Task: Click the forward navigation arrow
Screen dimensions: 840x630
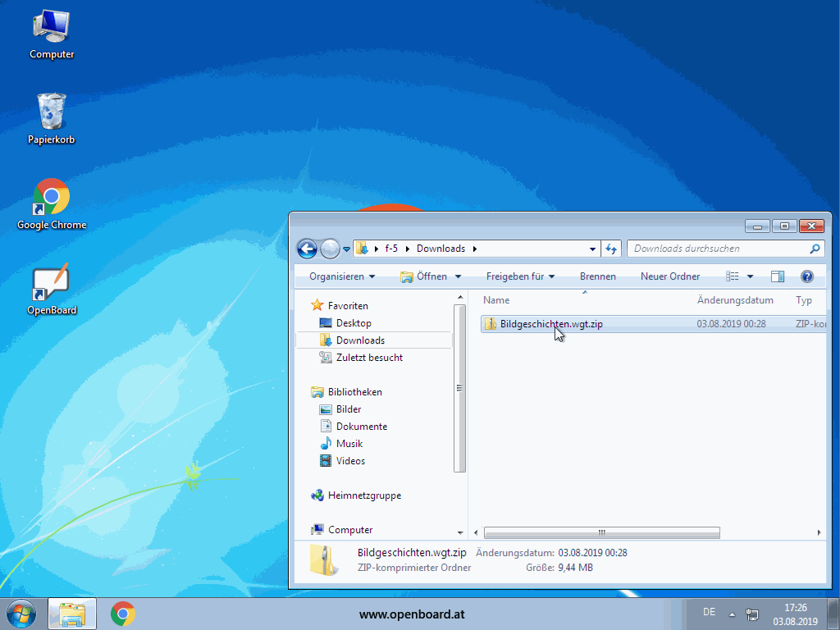Action: click(x=330, y=249)
